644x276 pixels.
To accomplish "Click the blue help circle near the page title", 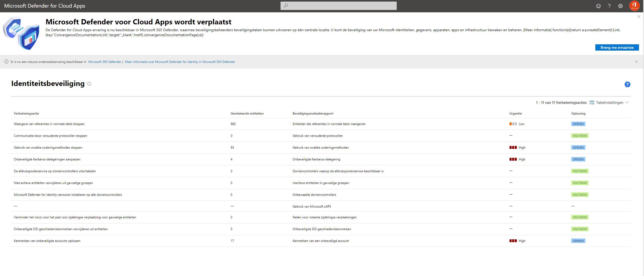I will tap(627, 84).
